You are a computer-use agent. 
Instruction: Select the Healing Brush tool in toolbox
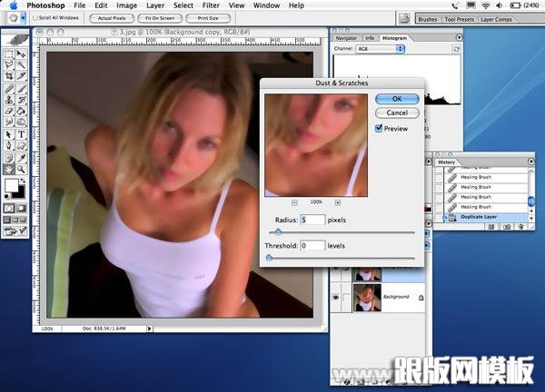(9, 89)
